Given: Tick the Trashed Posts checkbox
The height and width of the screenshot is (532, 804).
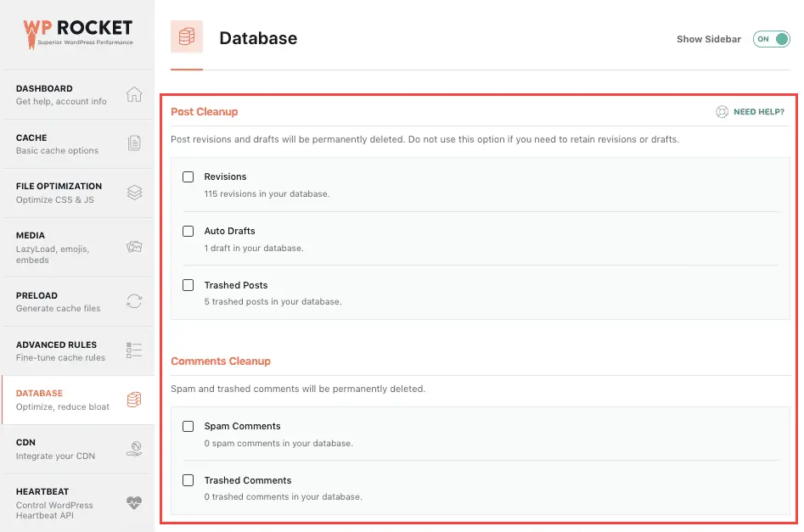Looking at the screenshot, I should [188, 285].
